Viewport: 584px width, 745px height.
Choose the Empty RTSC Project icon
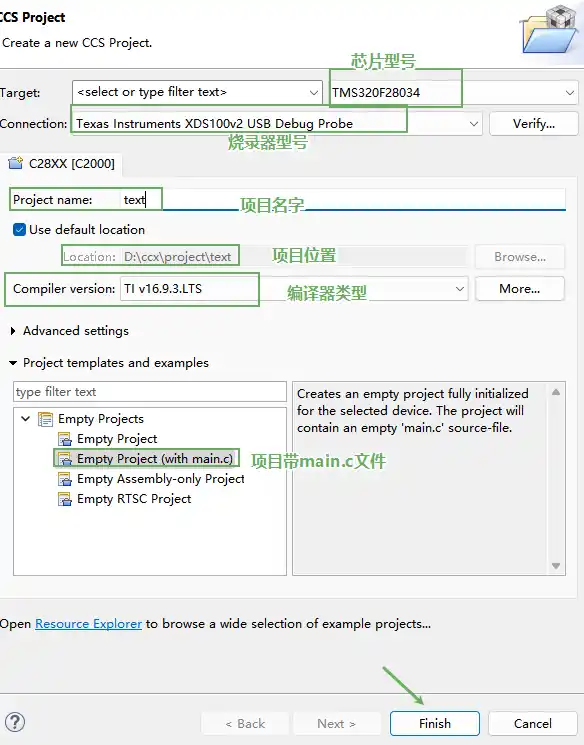point(65,499)
